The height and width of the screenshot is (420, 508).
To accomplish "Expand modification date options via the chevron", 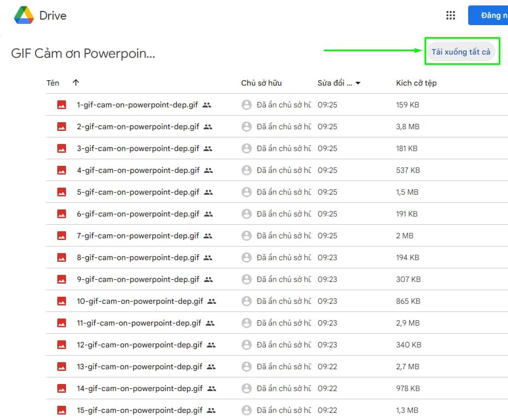I will click(357, 83).
